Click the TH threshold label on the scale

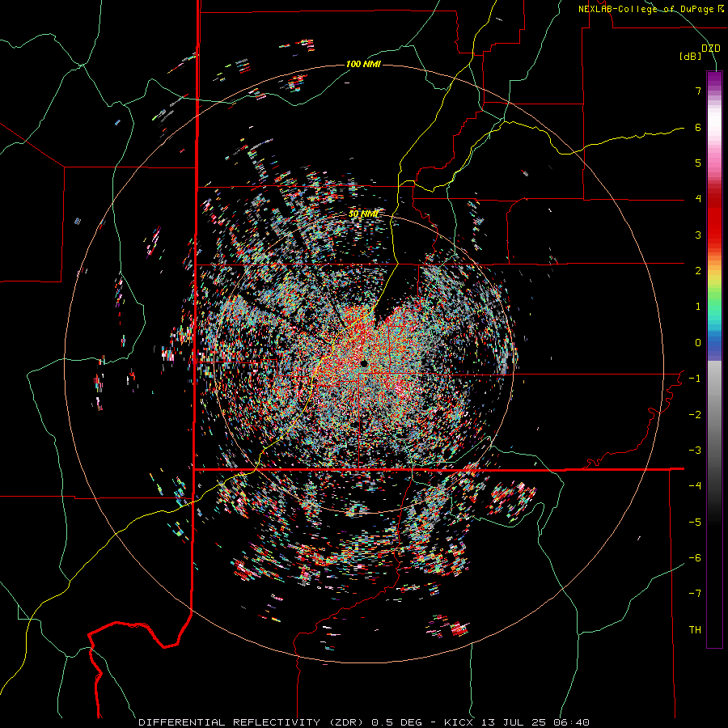(695, 630)
